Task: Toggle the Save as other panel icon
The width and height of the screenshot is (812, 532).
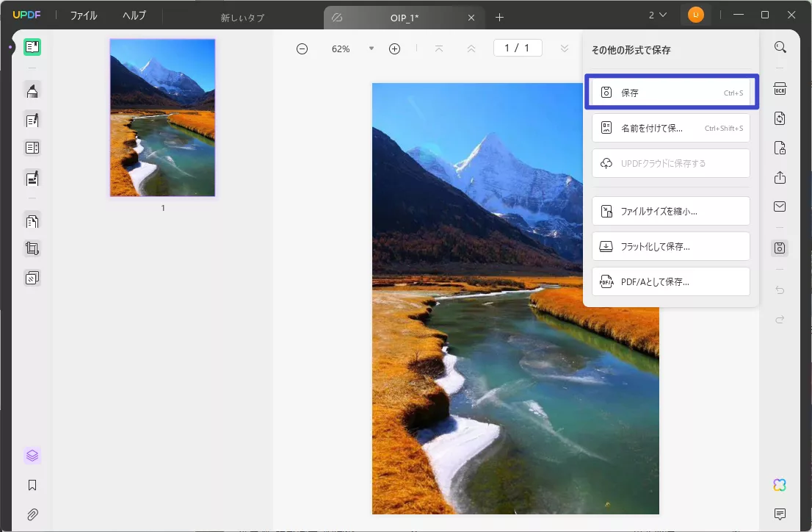Action: [x=780, y=248]
